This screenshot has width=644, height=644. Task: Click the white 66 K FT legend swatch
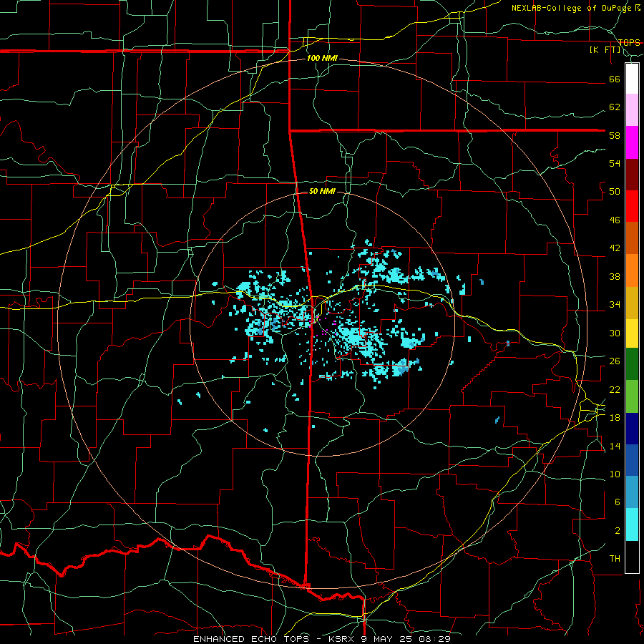[x=632, y=79]
